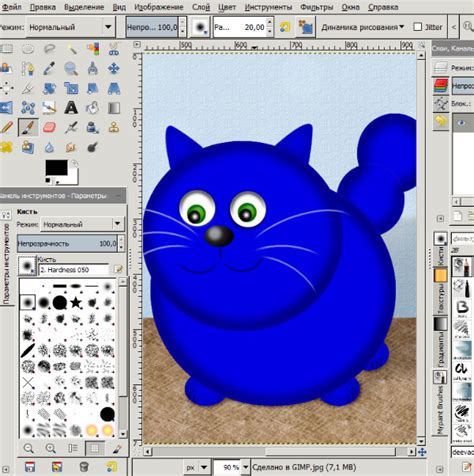The image size is (474, 476).
Task: Toggle Quick Mask at canvas bottom-left corner
Action: pyautogui.click(x=137, y=452)
